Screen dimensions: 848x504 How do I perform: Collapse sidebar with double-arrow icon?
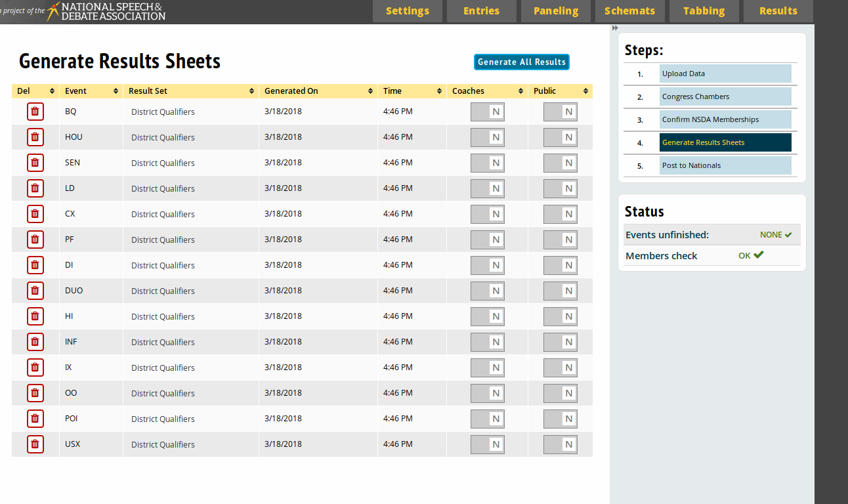click(615, 28)
